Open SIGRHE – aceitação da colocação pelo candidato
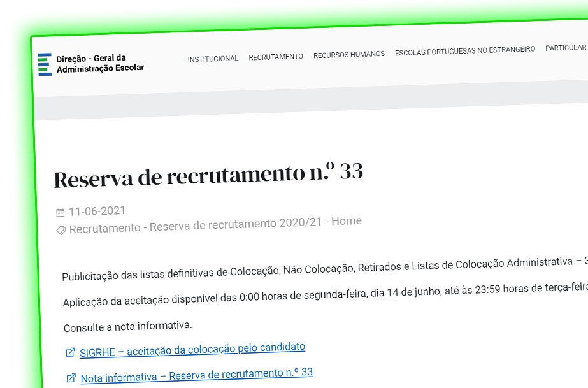588x388 pixels. pos(191,347)
